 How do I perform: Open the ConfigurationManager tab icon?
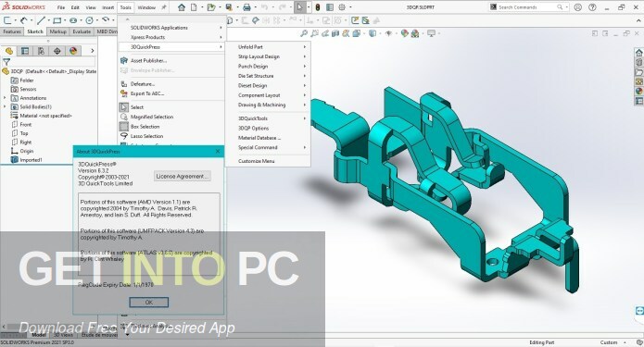[41, 51]
